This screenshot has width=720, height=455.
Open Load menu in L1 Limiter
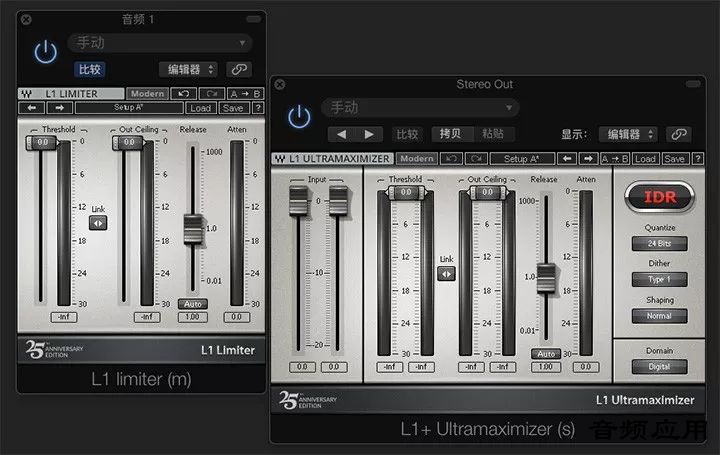point(200,108)
